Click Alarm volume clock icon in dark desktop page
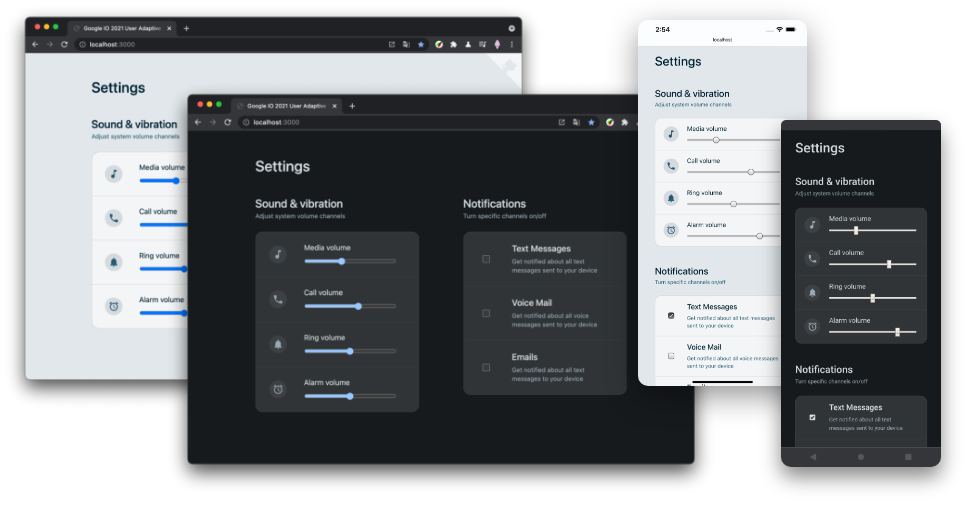The width and height of the screenshot is (967, 506). coord(278,389)
